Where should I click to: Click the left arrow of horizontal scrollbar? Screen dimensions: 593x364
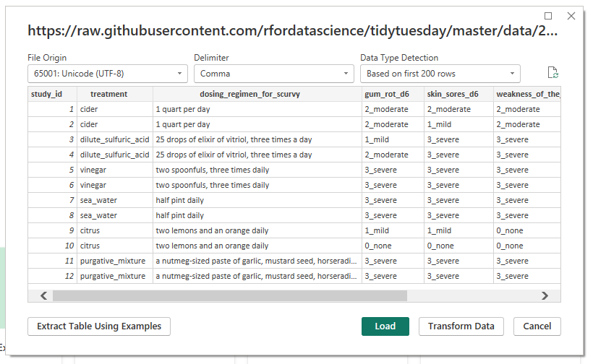[x=44, y=295]
